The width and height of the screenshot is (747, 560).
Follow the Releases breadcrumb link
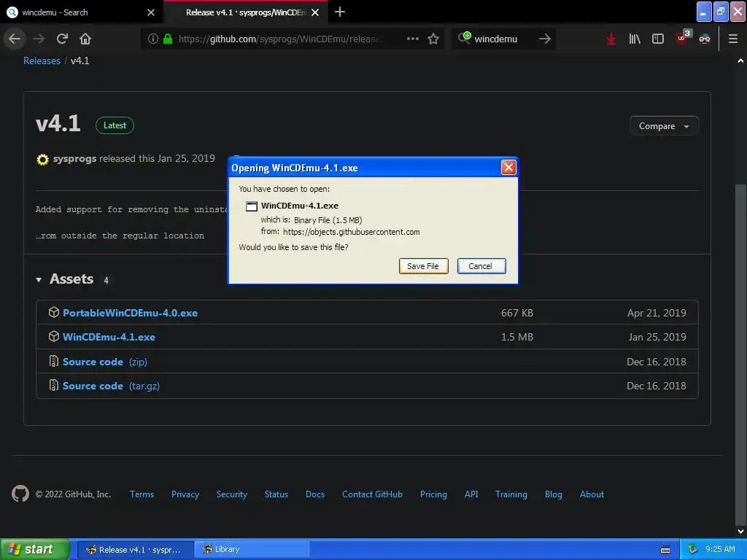(x=42, y=61)
